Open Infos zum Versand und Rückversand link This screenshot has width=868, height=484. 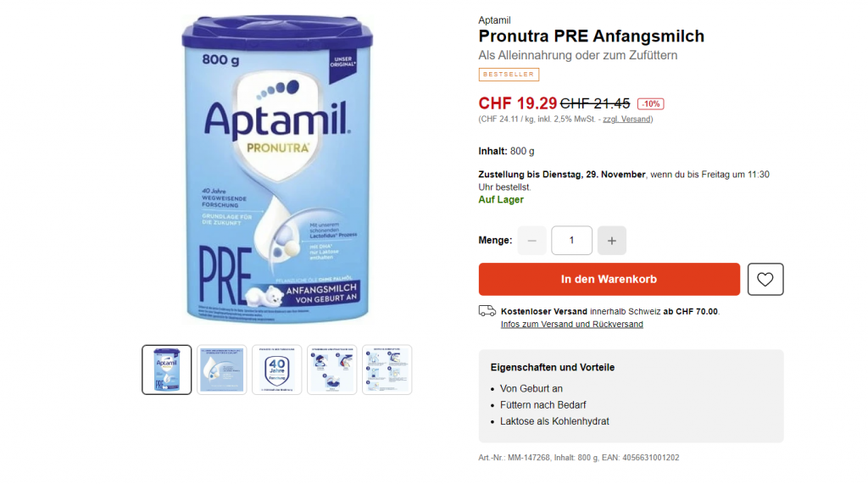pyautogui.click(x=572, y=325)
